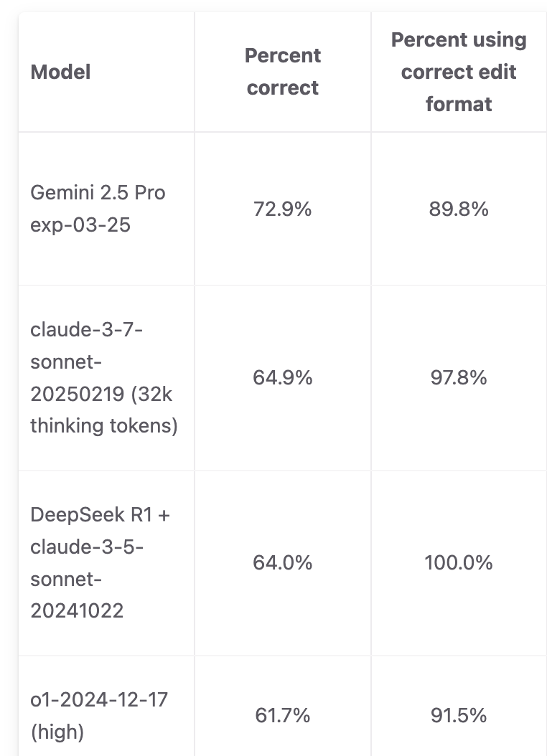The width and height of the screenshot is (547, 756).
Task: Click the 72.9% percent correct value
Action: pyautogui.click(x=283, y=209)
